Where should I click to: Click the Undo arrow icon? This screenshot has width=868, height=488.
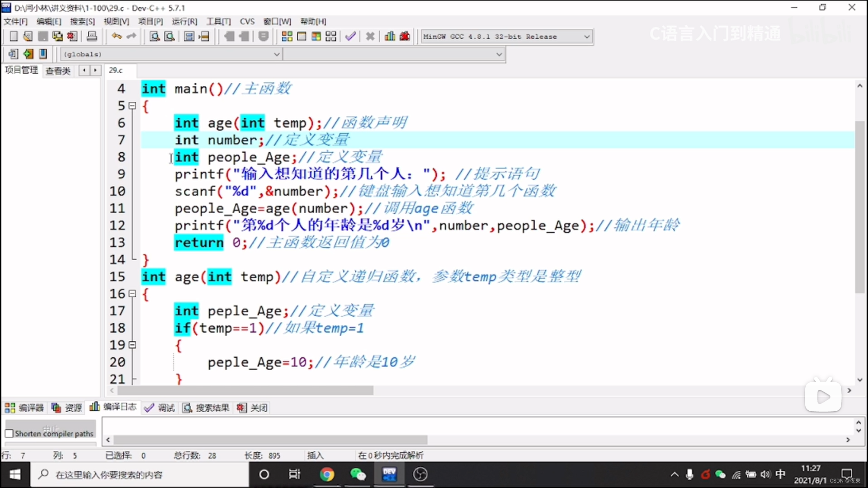coord(116,36)
